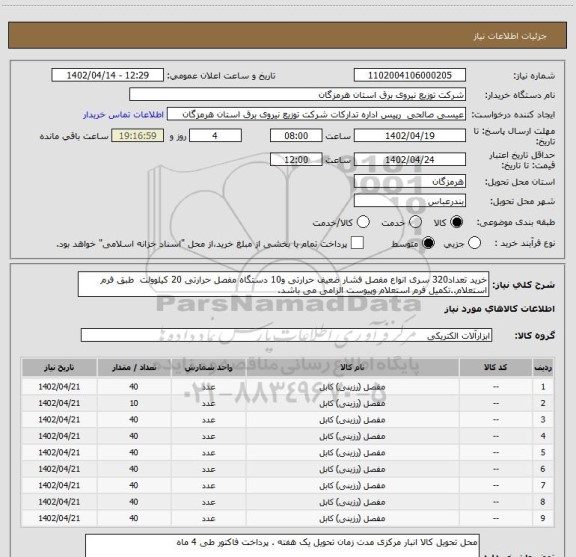Screen dimensions: 576x557
Task: Click the شماره نیاز field 1102004106000205
Action: 410,75
